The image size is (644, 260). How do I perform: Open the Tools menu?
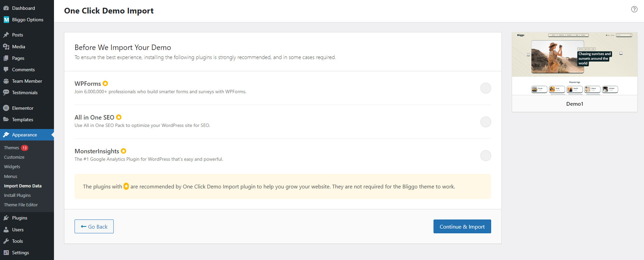tap(27, 241)
